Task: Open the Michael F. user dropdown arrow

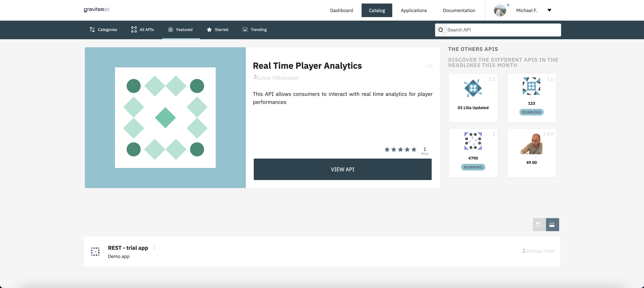Action: 549,10
